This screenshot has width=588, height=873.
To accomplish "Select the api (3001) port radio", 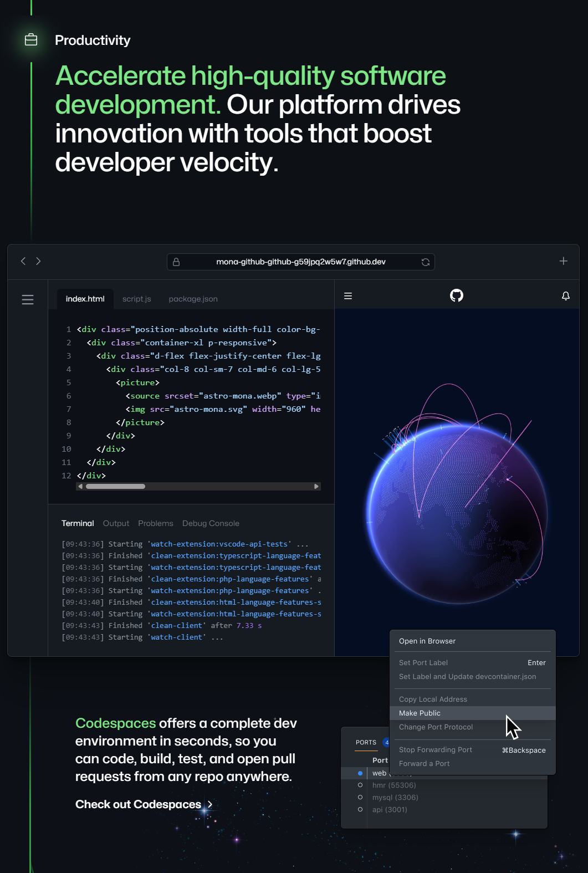I will [x=360, y=810].
